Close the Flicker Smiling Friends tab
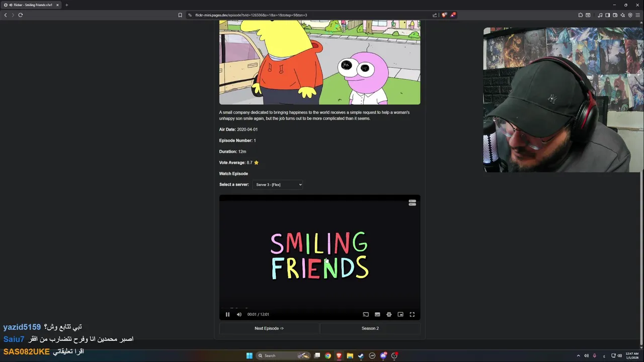Screen dimensions: 644x362 click(x=57, y=5)
